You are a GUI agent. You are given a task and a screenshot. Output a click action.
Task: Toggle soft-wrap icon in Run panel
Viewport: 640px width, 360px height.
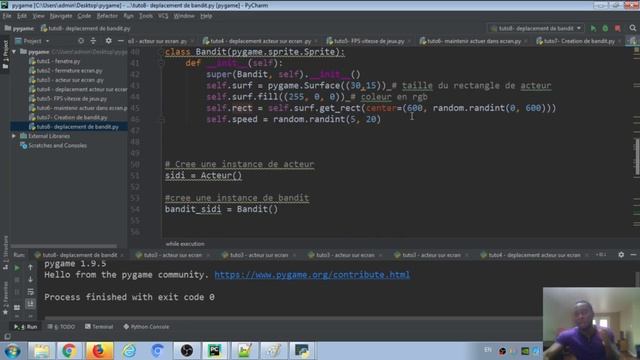[x=30, y=292]
